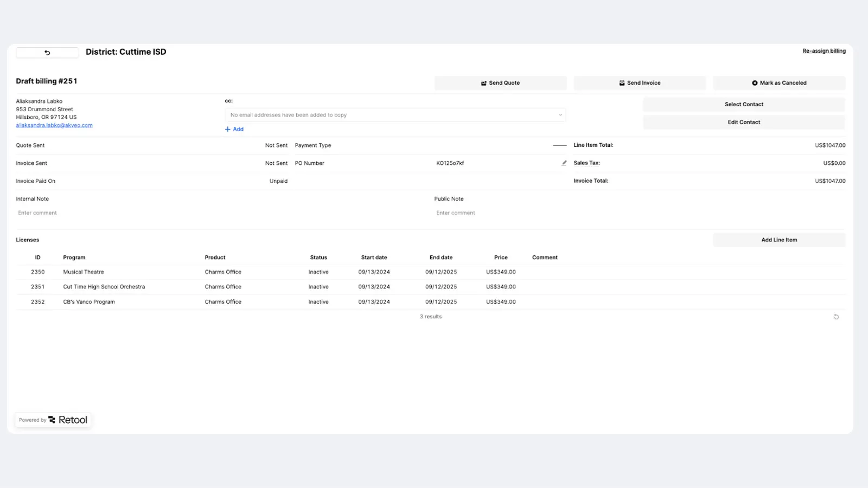Click the 3 results text
868x488 pixels.
431,317
